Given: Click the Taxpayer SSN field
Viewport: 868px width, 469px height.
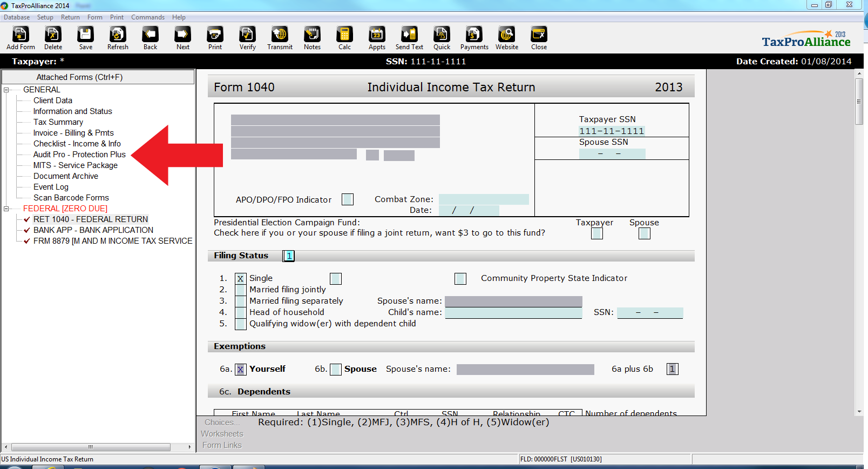Looking at the screenshot, I should (612, 131).
